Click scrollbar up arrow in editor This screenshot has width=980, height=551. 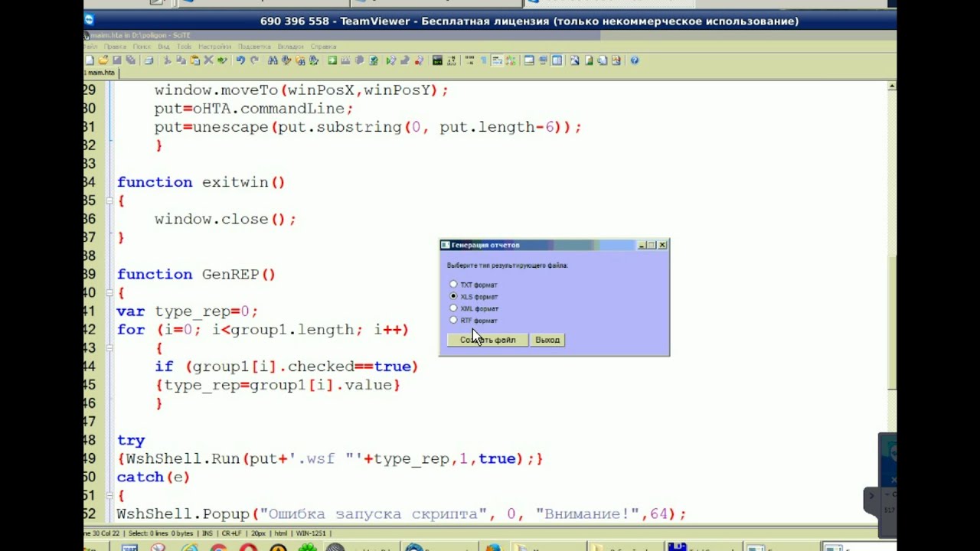coord(892,86)
